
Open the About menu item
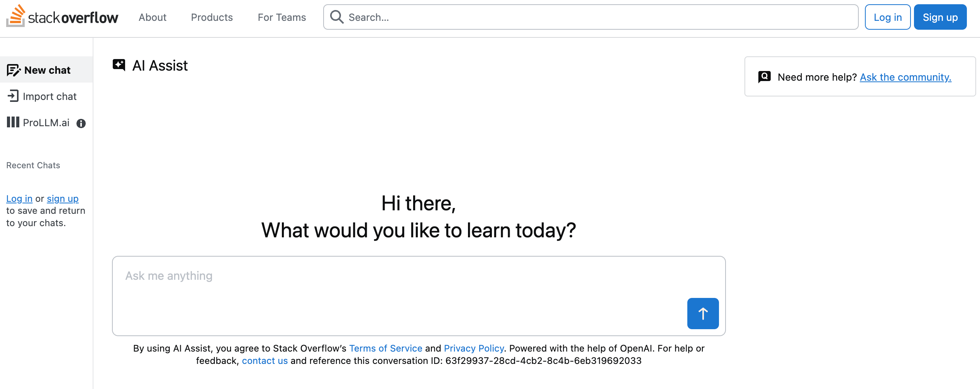[x=153, y=17]
